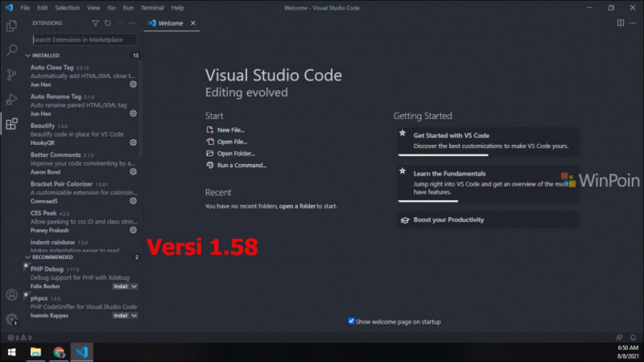This screenshot has width=644, height=362.
Task: Install phpcs extension
Action: pos(121,316)
